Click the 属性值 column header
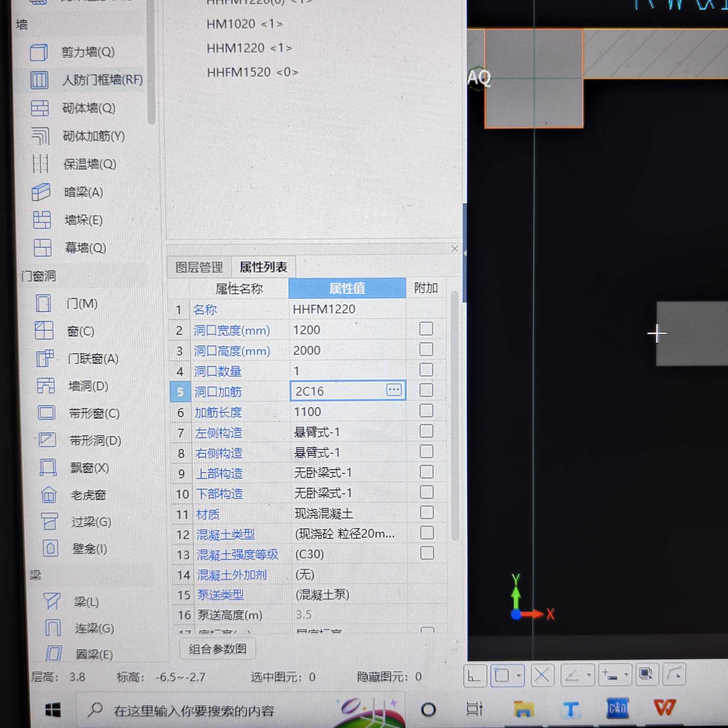The image size is (728, 728). 347,288
